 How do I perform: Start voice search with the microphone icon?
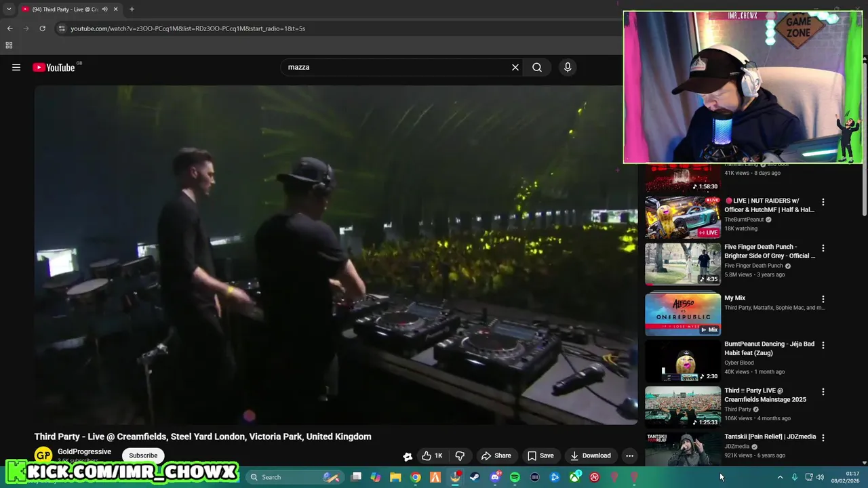pyautogui.click(x=568, y=67)
